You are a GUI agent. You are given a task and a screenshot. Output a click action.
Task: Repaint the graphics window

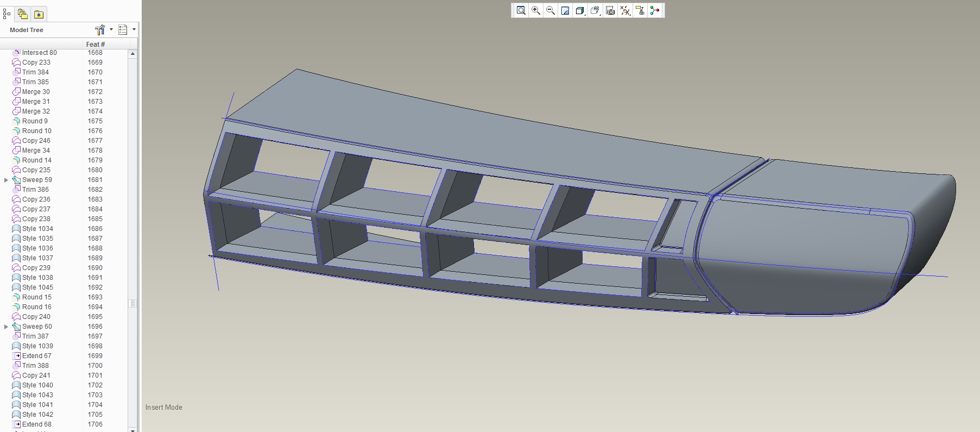(565, 10)
